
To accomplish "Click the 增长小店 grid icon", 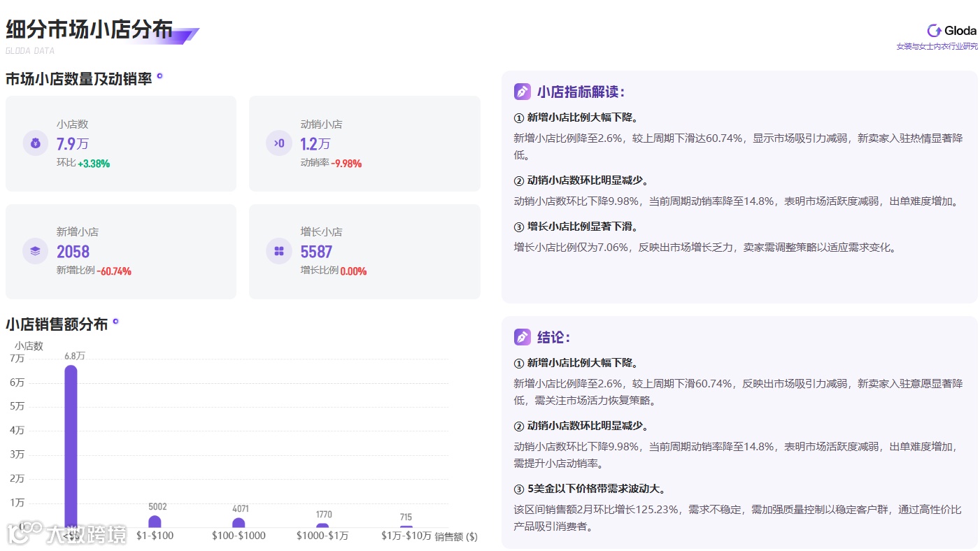I will coord(279,251).
